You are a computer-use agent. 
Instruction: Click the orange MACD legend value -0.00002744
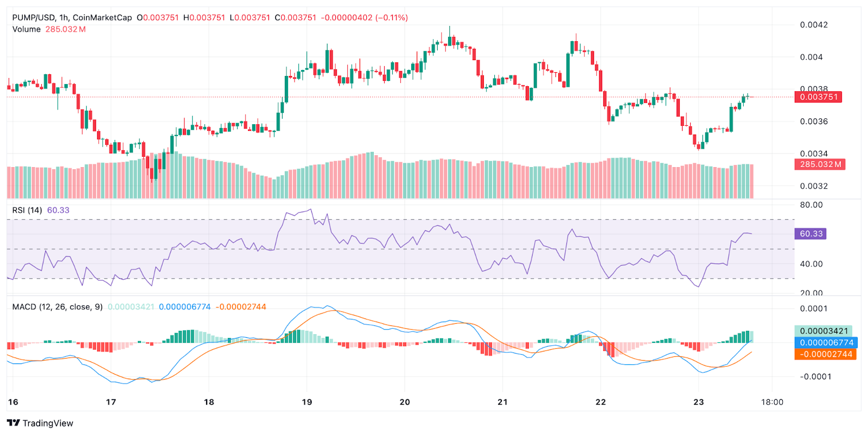tap(241, 307)
